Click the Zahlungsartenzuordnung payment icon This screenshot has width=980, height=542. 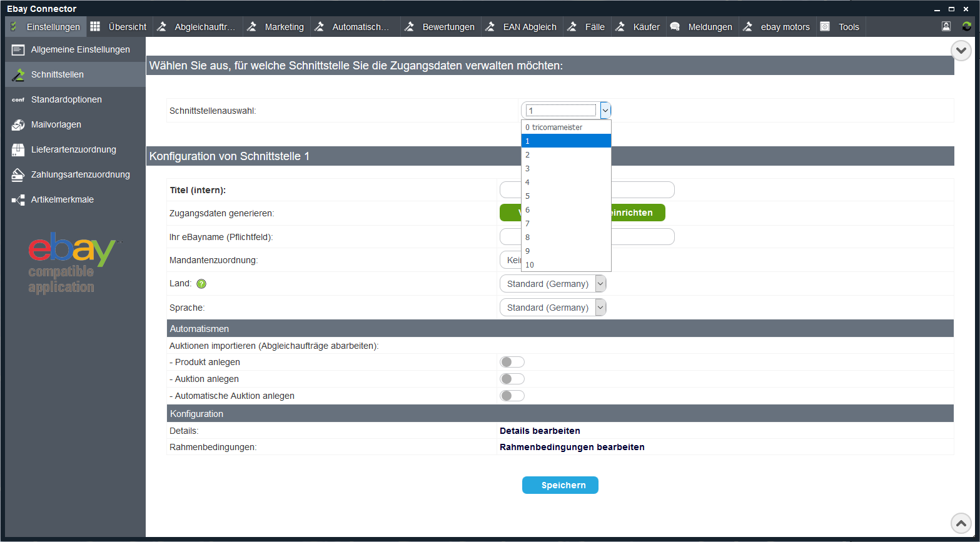coord(18,175)
